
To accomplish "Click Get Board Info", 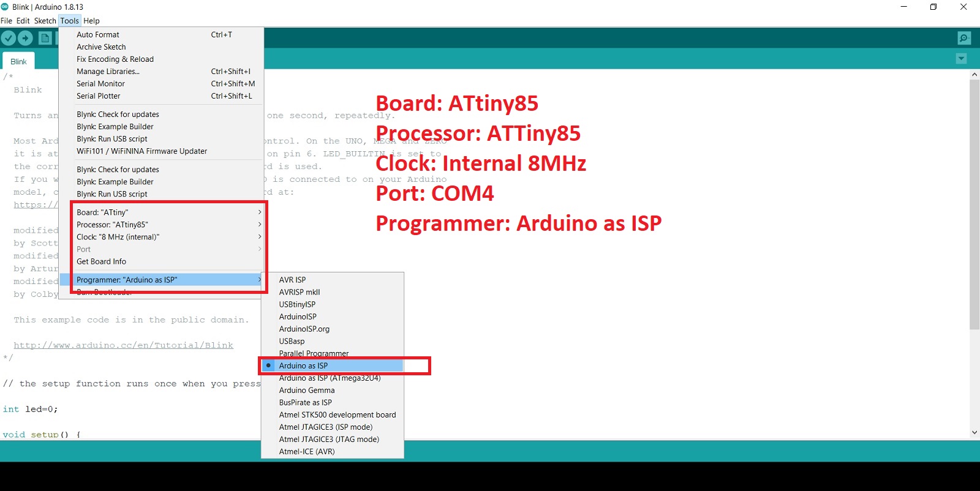I will 162,261.
